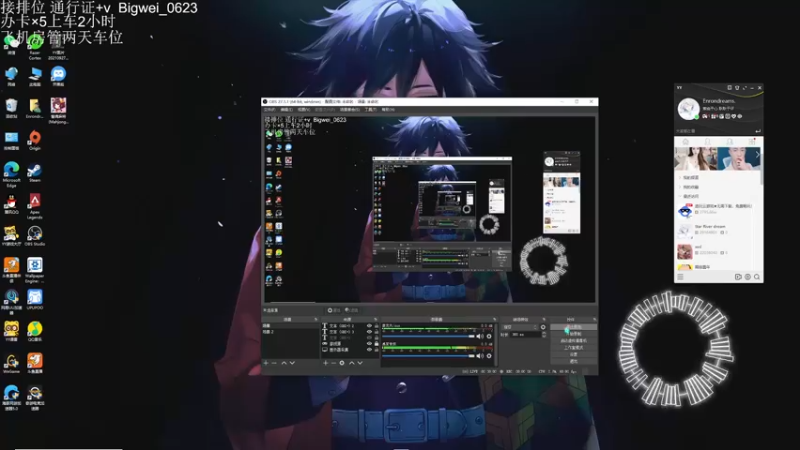Open the blue chat bubble desktop icon

pos(58,76)
